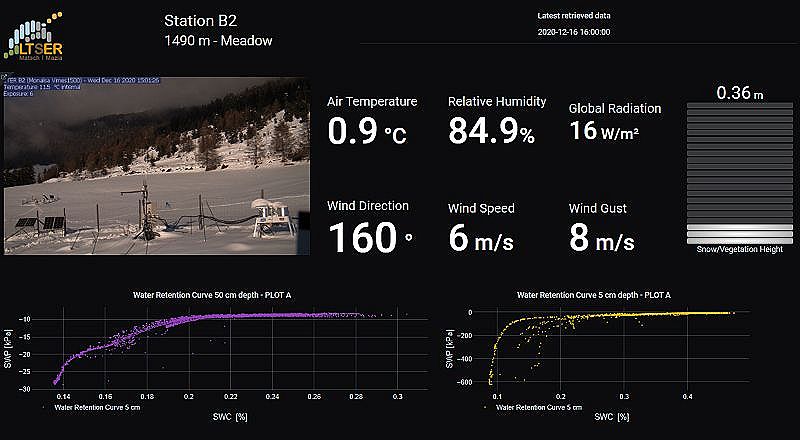This screenshot has height=440, width=800.
Task: Click the Station B2 title
Action: [x=201, y=20]
